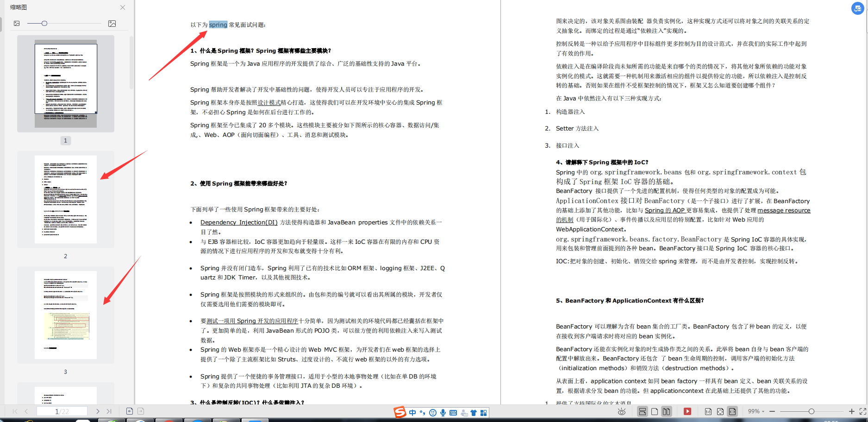Zoom in with plus button
The height and width of the screenshot is (422, 868).
coord(852,411)
